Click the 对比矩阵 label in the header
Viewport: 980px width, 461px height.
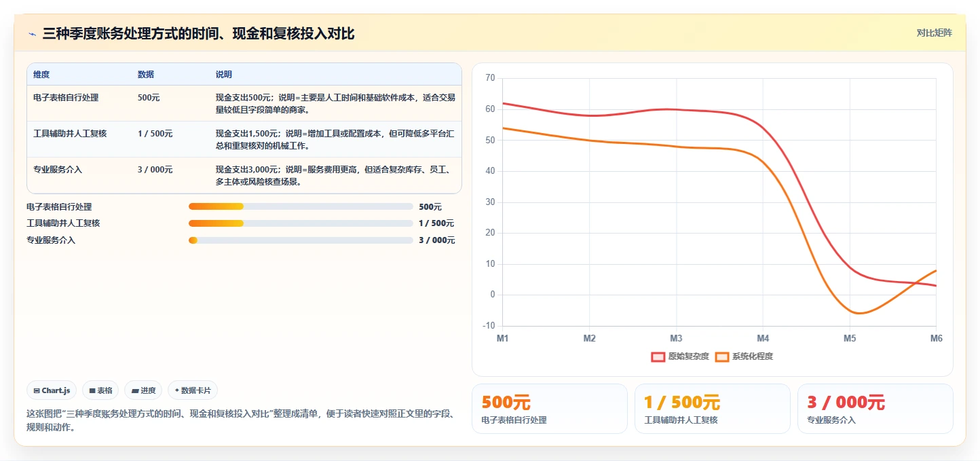(x=934, y=33)
